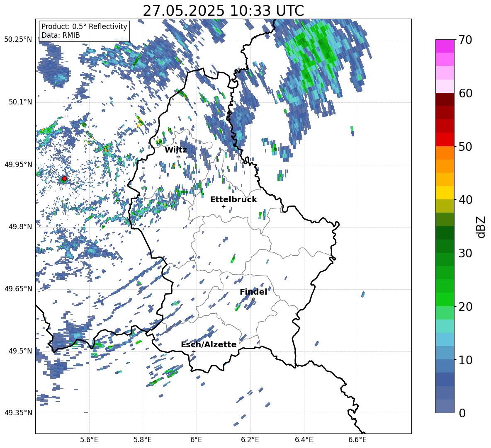Viewport: 491px width, 448px height.
Task: Click the 5.8°E longitude label
Action: pos(143,440)
